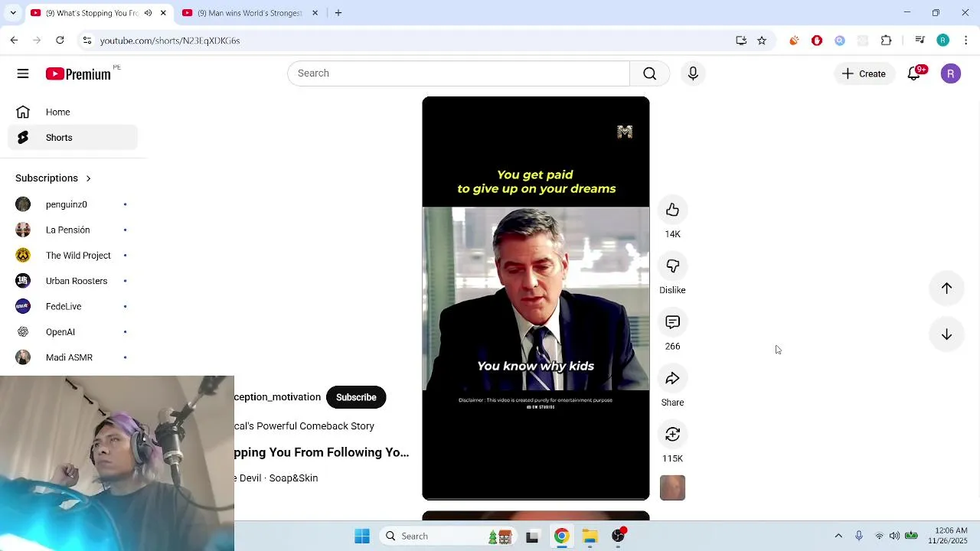This screenshot has height=551, width=980.
Task: Open the orange extension icon
Action: click(x=794, y=41)
